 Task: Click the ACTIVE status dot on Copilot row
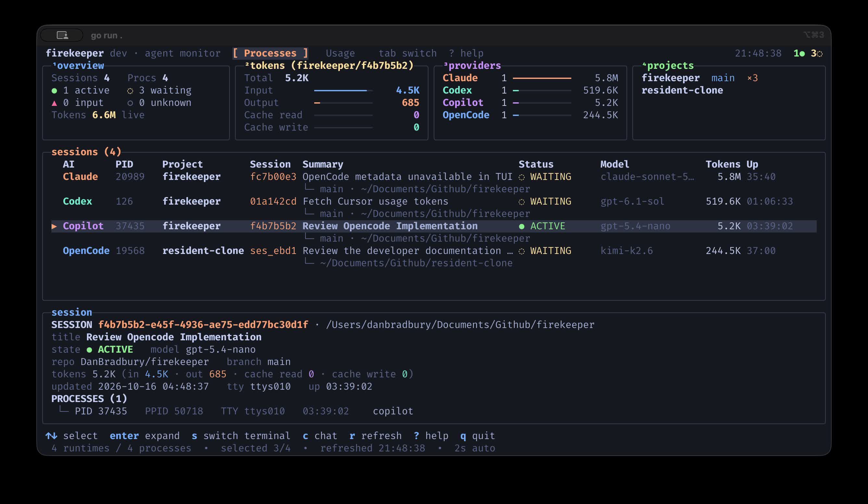click(522, 226)
